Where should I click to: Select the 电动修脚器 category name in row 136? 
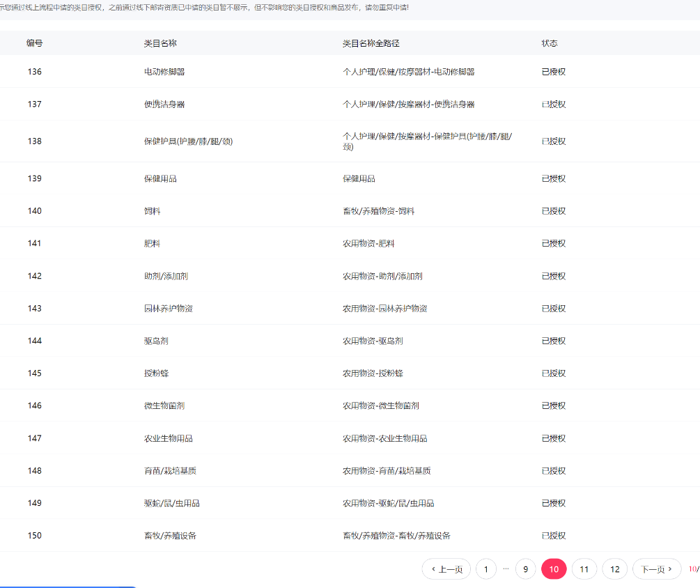click(x=164, y=72)
